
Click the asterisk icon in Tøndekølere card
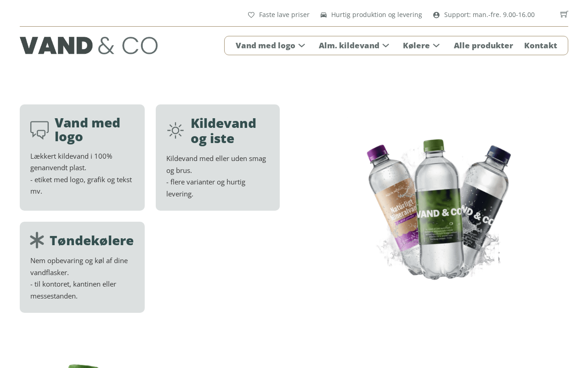click(37, 240)
